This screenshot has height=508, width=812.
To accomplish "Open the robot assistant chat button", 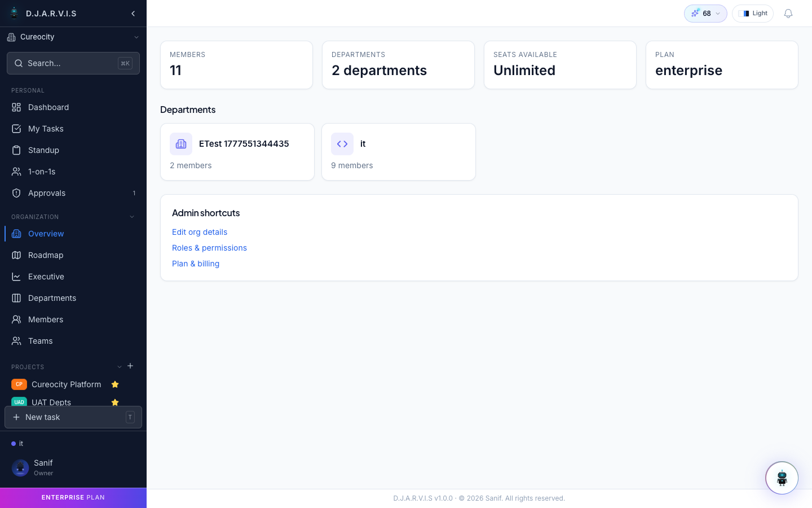I will pyautogui.click(x=782, y=478).
